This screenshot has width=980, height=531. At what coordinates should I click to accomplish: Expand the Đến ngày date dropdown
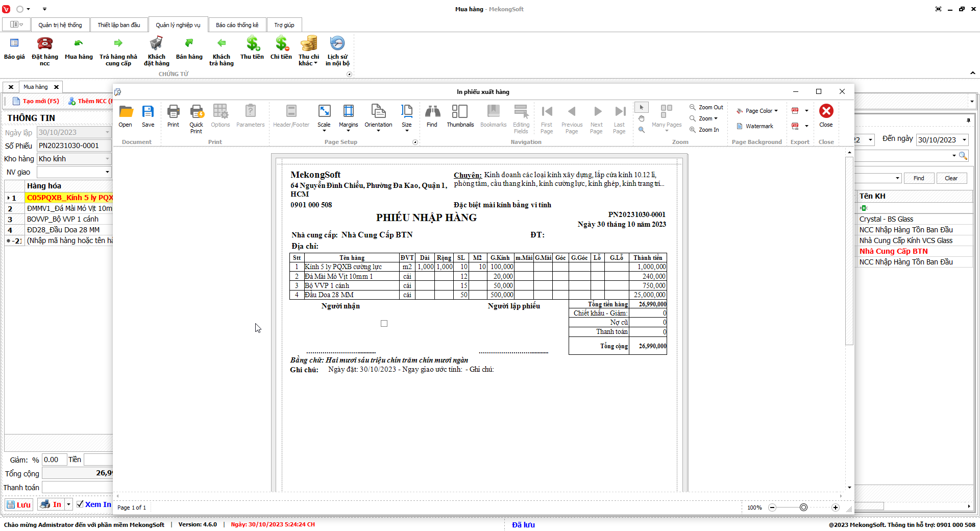(964, 140)
